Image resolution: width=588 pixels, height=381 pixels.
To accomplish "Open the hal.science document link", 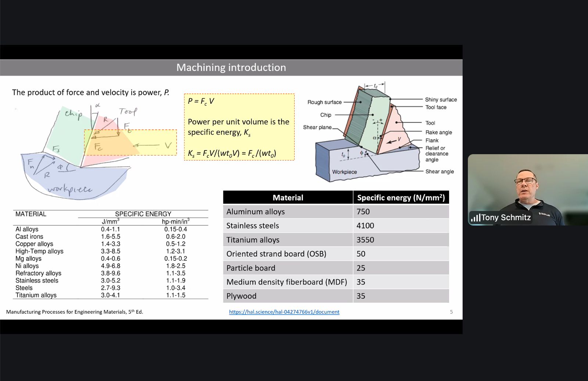I will 284,312.
